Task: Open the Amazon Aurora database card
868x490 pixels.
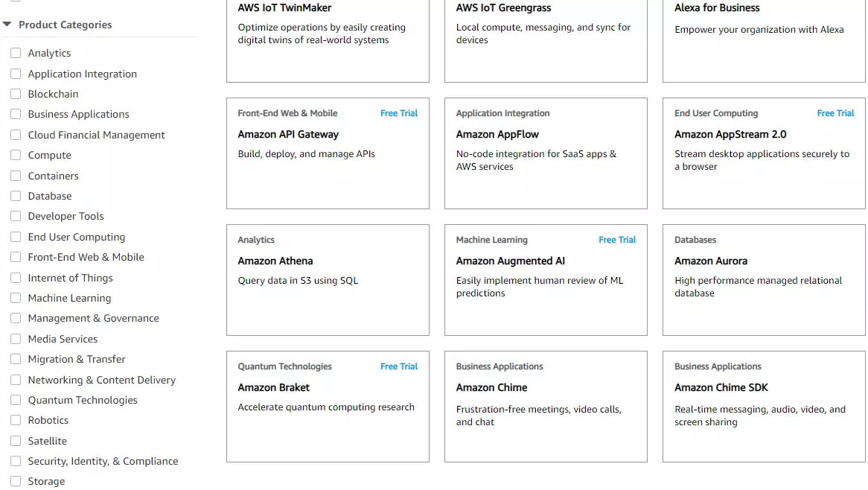Action: (709, 261)
